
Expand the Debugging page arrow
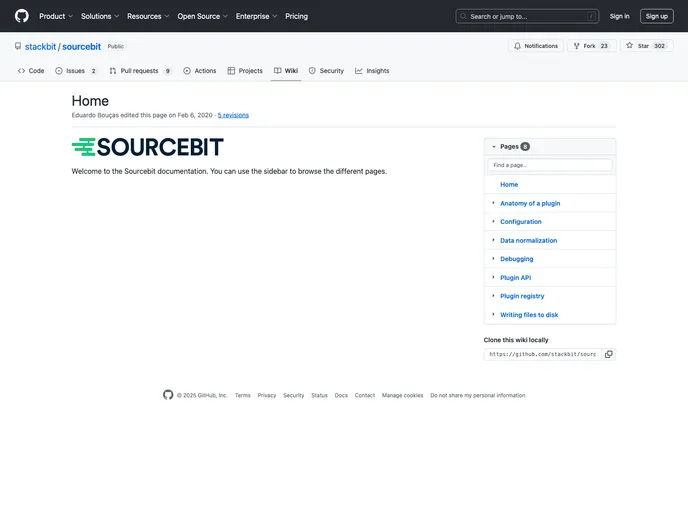493,258
